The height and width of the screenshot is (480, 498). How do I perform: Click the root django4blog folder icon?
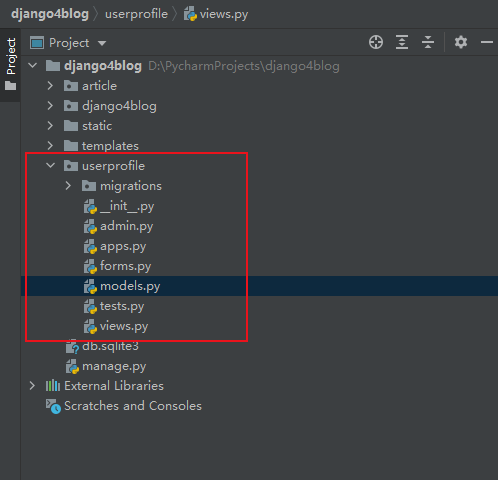(x=53, y=66)
